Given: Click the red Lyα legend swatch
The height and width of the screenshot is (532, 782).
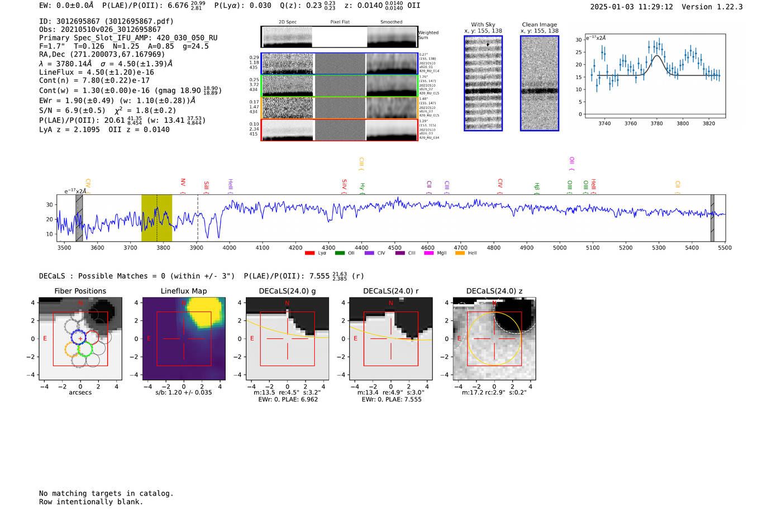Looking at the screenshot, I should tap(309, 253).
